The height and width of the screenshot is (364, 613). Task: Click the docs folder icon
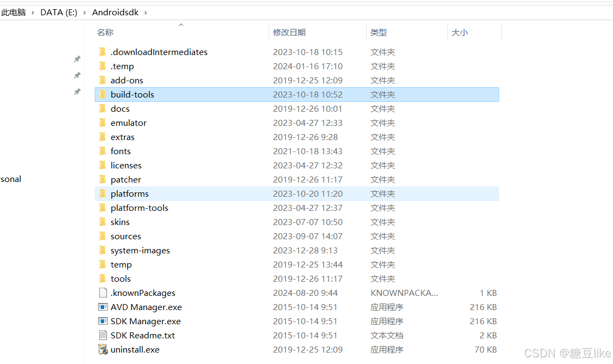click(102, 108)
